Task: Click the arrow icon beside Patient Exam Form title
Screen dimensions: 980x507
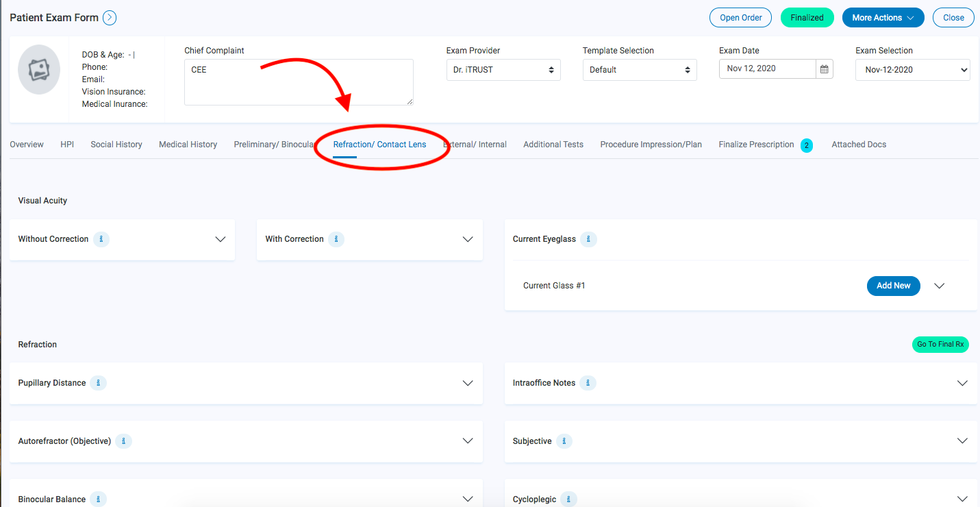Action: 110,18
